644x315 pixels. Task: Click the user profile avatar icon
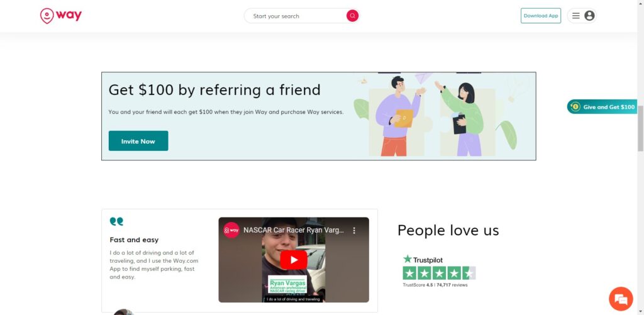click(589, 16)
